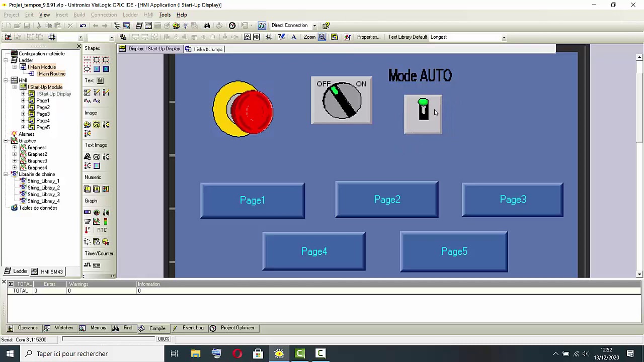Open the Direct Connection dropdown
This screenshot has width=644, height=362.
[314, 26]
